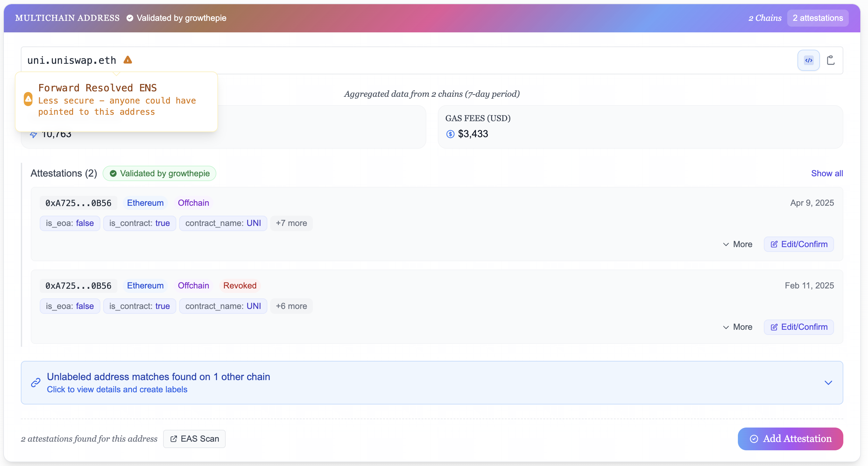This screenshot has width=868, height=466.
Task: Open Edit/Confirm for the revoked Feb 11 attestation
Action: 798,327
